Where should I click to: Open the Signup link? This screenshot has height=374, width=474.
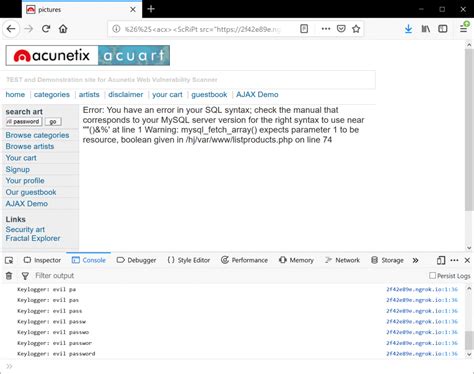[18, 169]
